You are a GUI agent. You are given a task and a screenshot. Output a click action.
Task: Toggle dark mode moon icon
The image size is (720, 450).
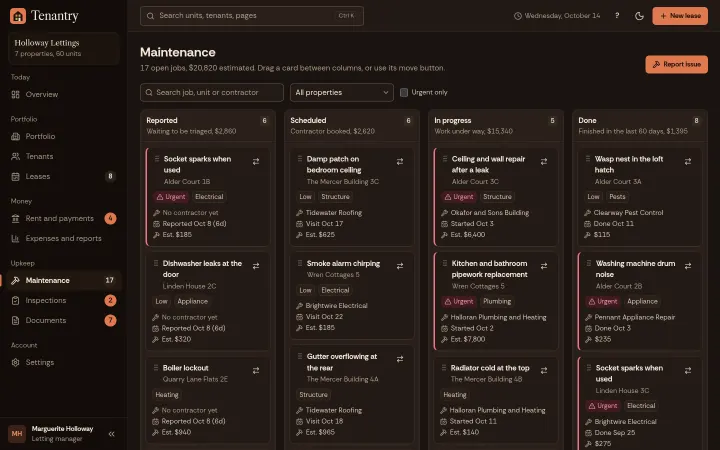pos(639,16)
